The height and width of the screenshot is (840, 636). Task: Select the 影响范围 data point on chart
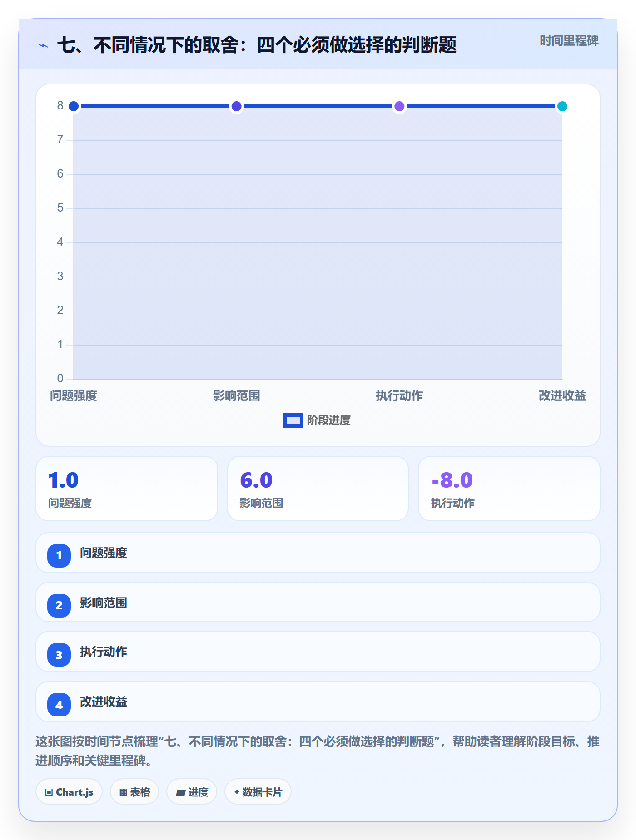[x=236, y=106]
